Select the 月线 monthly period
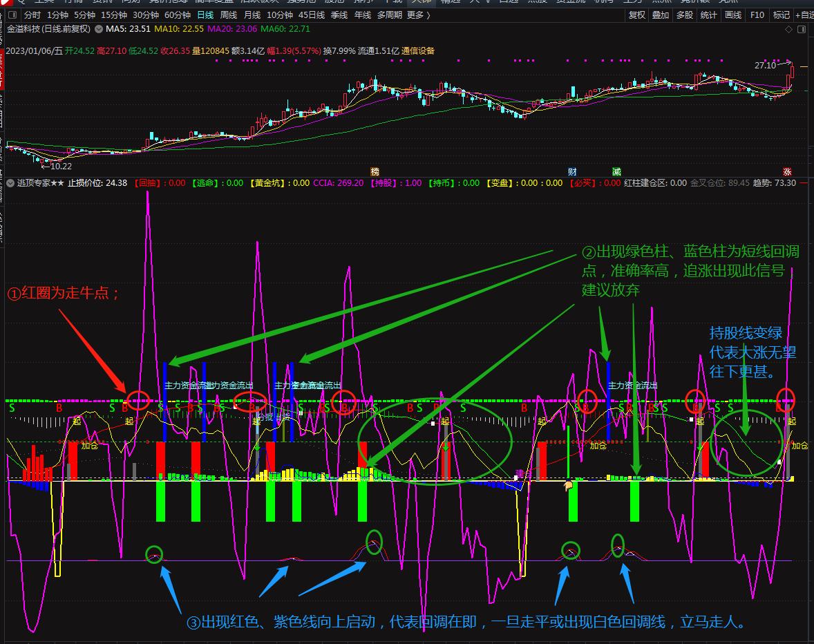The image size is (814, 644). click(252, 15)
